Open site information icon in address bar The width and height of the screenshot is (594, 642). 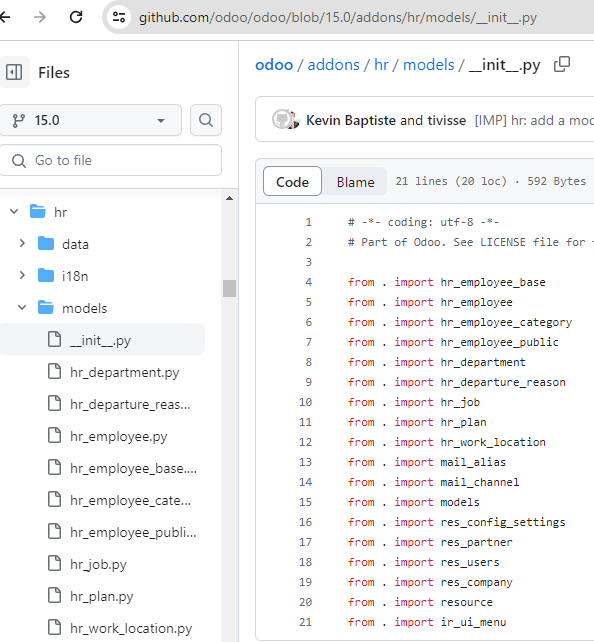click(119, 17)
